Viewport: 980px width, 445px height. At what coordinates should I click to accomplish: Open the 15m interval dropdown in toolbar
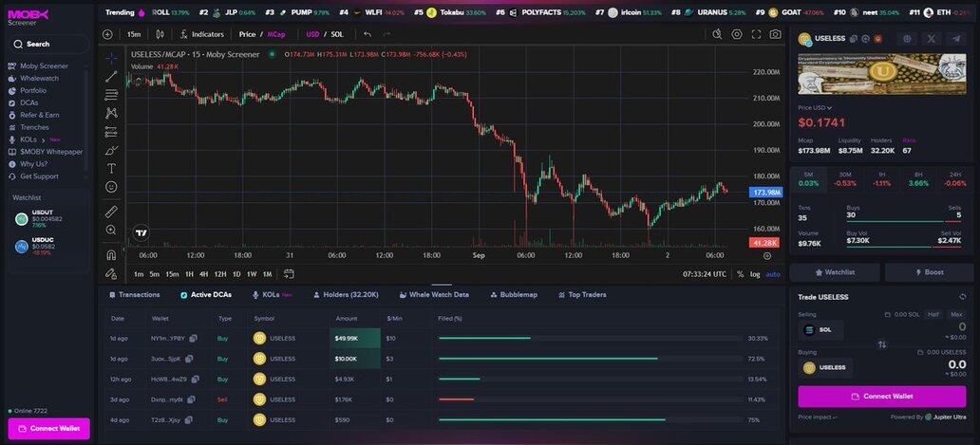[134, 34]
